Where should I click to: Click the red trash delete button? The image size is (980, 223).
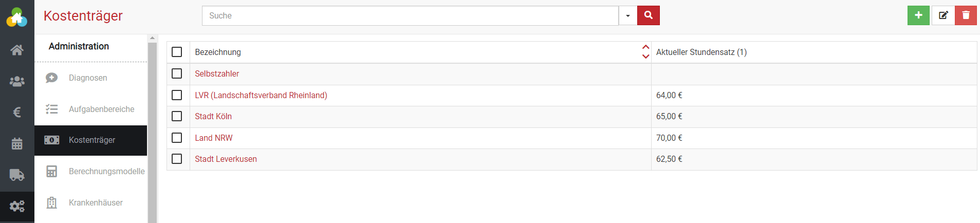coord(966,15)
